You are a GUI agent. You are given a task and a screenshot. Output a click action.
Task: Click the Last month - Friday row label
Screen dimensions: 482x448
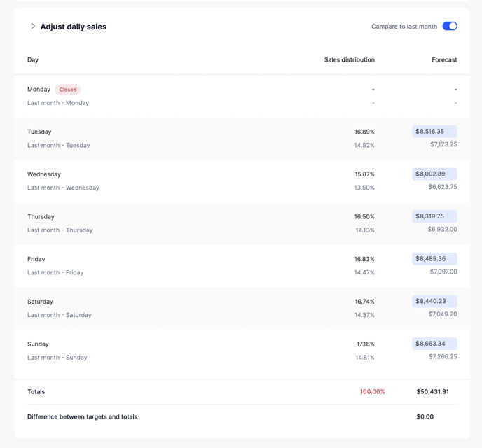tap(55, 273)
